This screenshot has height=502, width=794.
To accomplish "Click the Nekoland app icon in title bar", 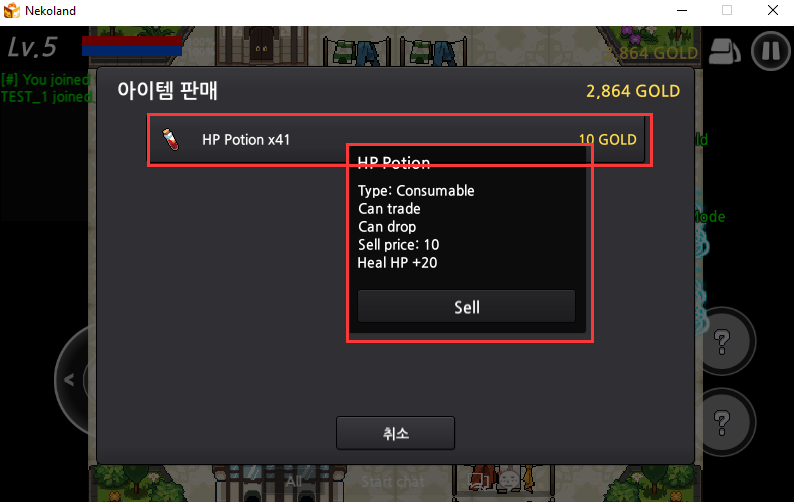I will tap(12, 11).
